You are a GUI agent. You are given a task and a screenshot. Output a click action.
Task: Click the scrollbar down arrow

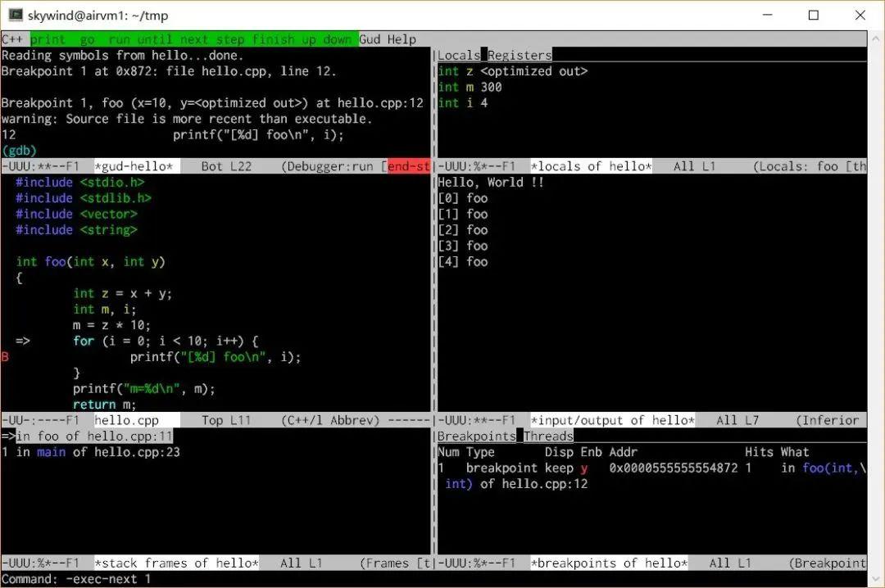(875, 579)
